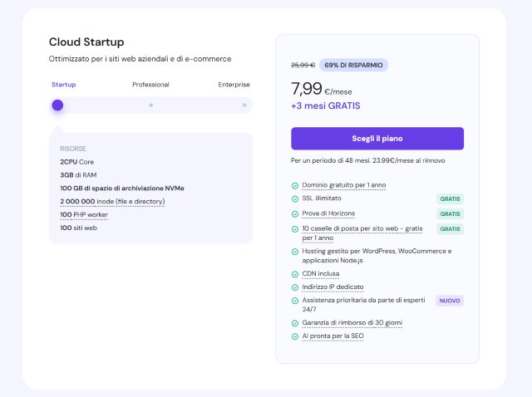Image resolution: width=532 pixels, height=397 pixels.
Task: Click the 69% DI RISPARMIO badge
Action: 353,65
